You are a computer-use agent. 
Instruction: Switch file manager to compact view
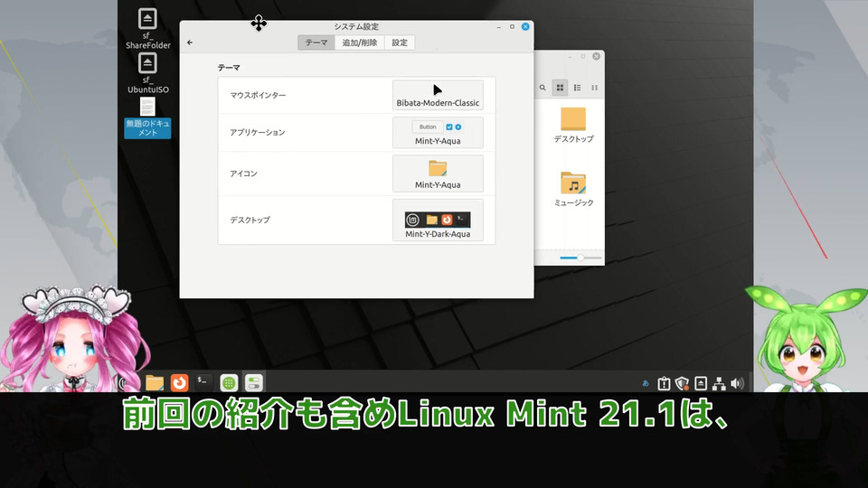595,88
